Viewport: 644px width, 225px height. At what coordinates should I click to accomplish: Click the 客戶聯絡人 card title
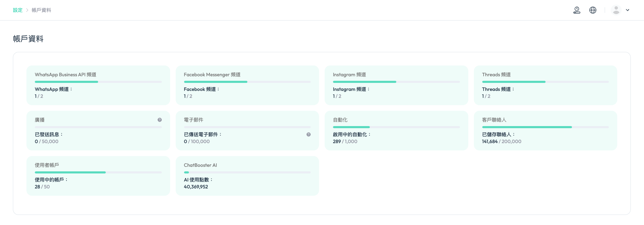point(494,120)
